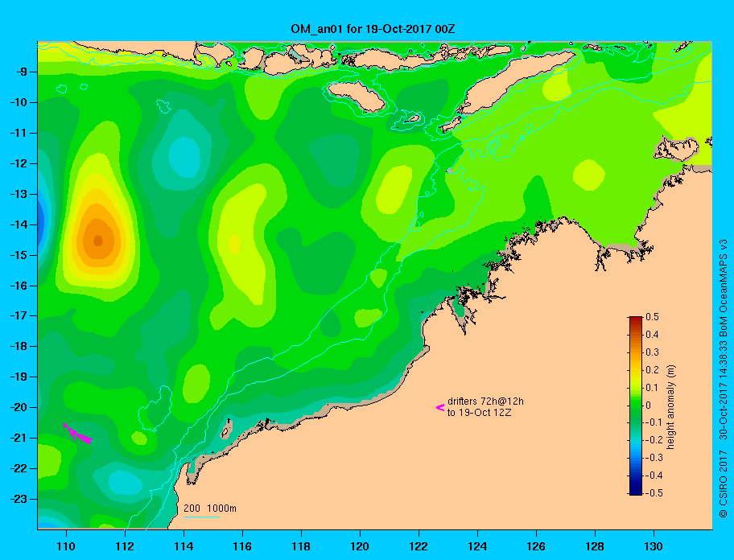734x560 pixels.
Task: Click the magenta drifter track near 110E
Action: click(78, 434)
